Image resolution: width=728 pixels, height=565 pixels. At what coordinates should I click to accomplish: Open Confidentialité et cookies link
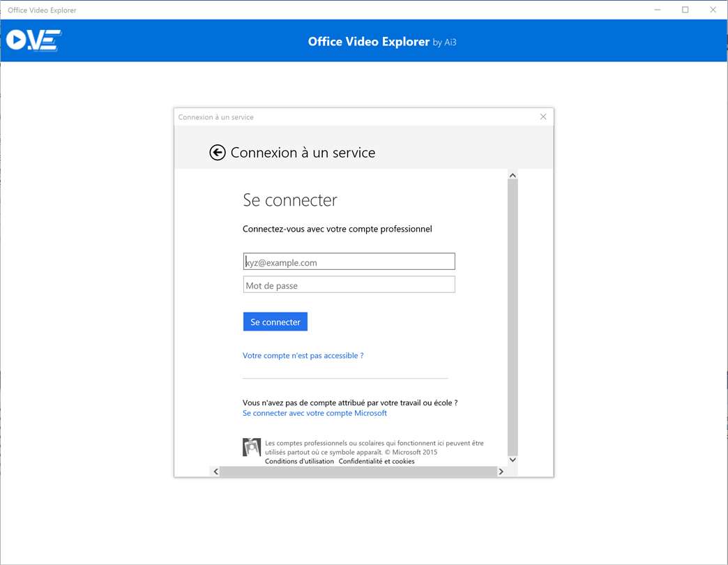[x=377, y=461]
